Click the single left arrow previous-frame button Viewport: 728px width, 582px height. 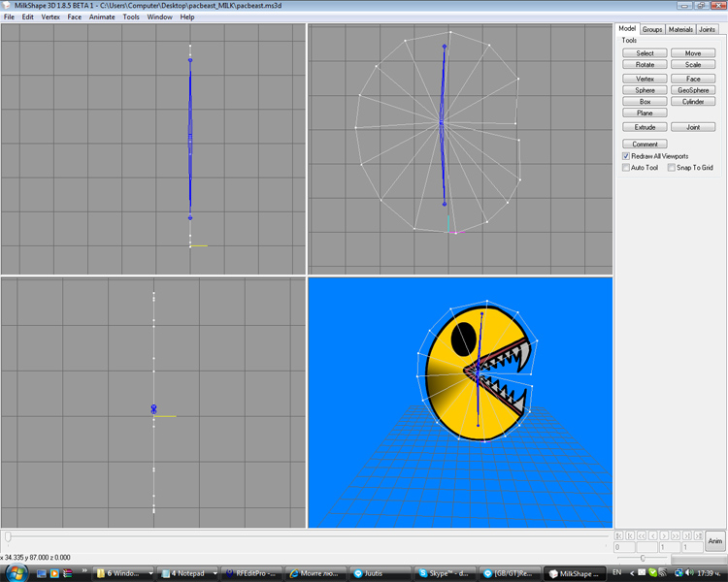(x=653, y=535)
